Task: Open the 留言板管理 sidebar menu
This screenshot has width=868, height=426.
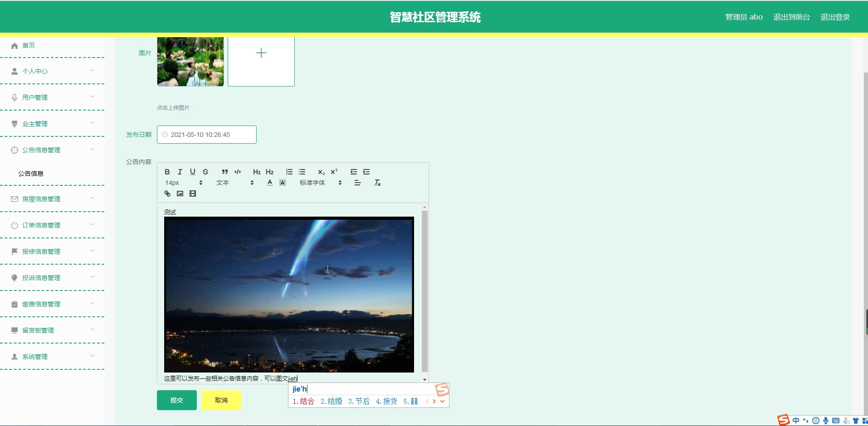Action: point(52,330)
